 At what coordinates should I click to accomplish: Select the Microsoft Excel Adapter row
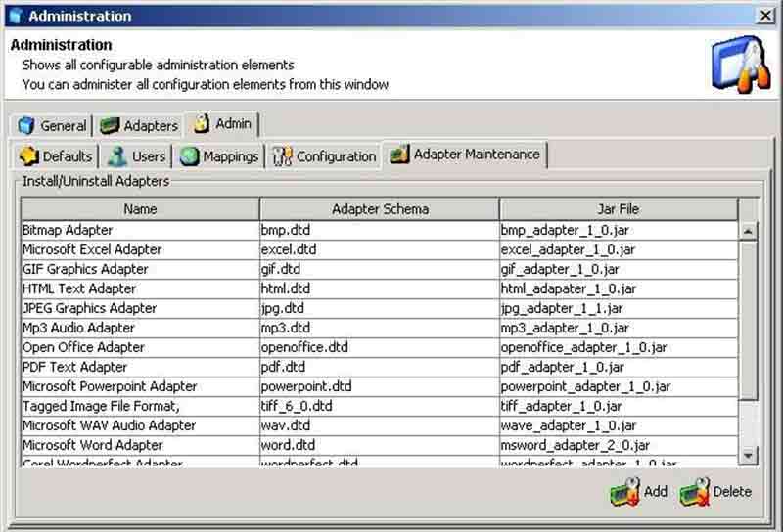tap(379, 249)
